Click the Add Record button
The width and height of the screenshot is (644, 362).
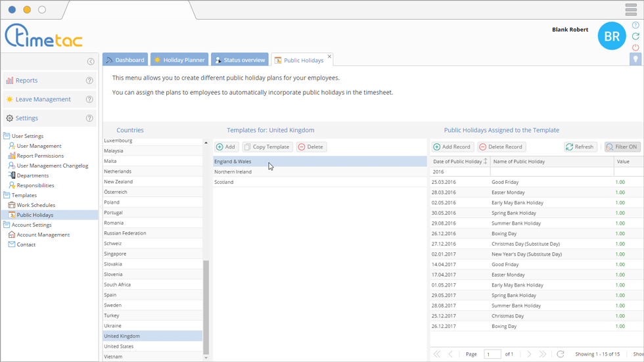452,147
